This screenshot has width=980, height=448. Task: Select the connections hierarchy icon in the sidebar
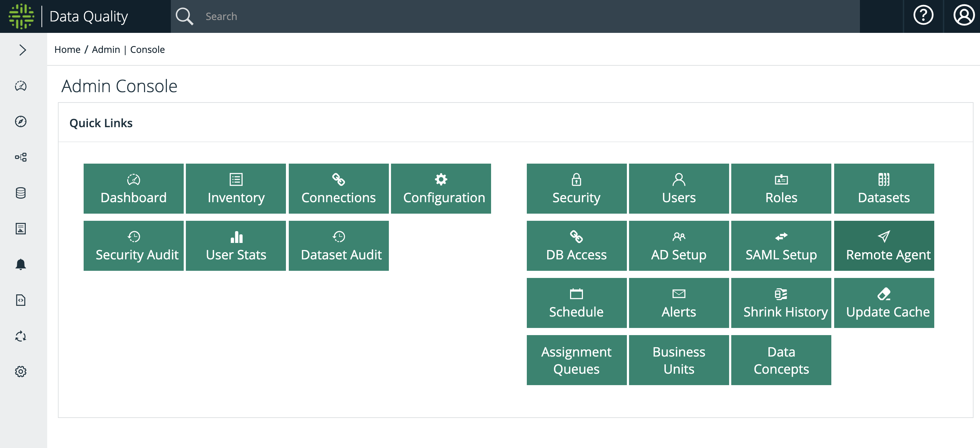click(x=21, y=157)
